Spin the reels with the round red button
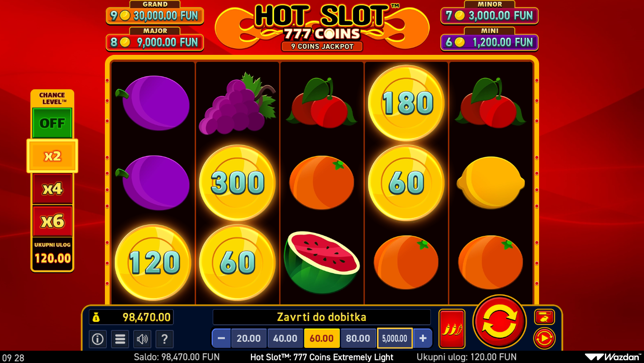644x363 pixels. [x=499, y=322]
